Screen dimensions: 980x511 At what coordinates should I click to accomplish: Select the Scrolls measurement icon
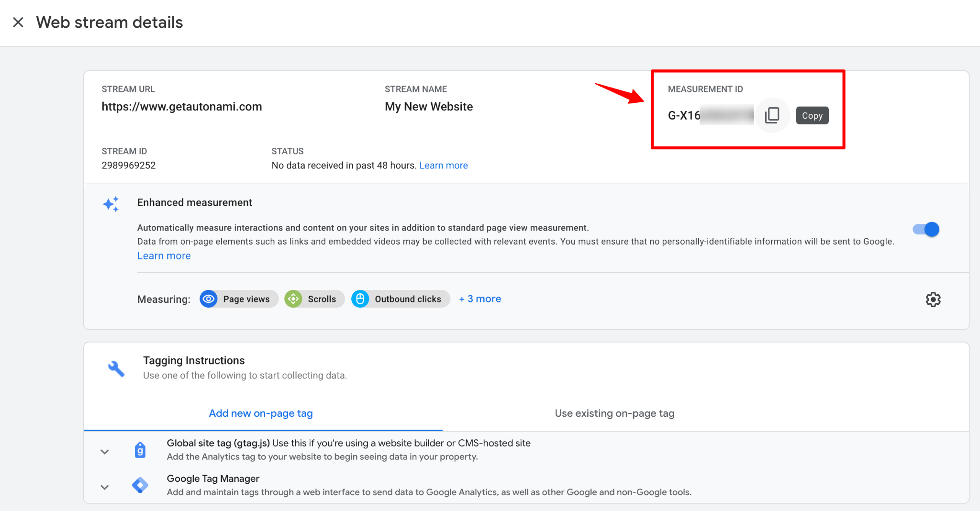click(x=293, y=299)
